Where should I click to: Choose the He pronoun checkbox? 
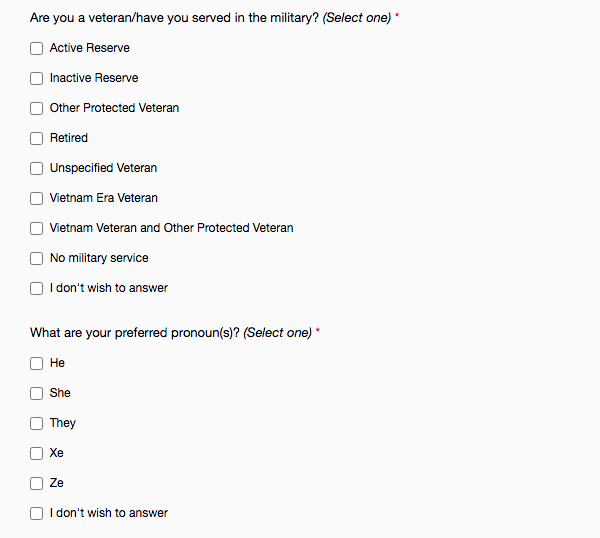click(x=36, y=364)
